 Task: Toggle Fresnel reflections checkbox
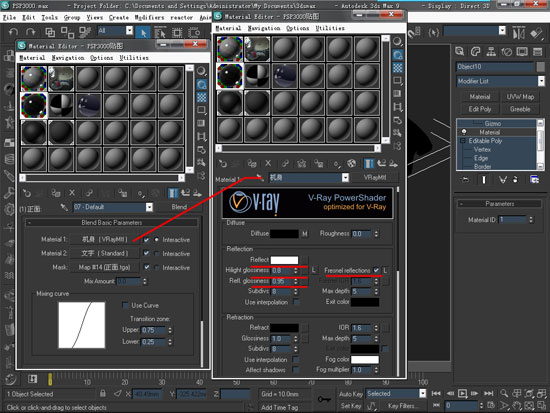tap(376, 270)
